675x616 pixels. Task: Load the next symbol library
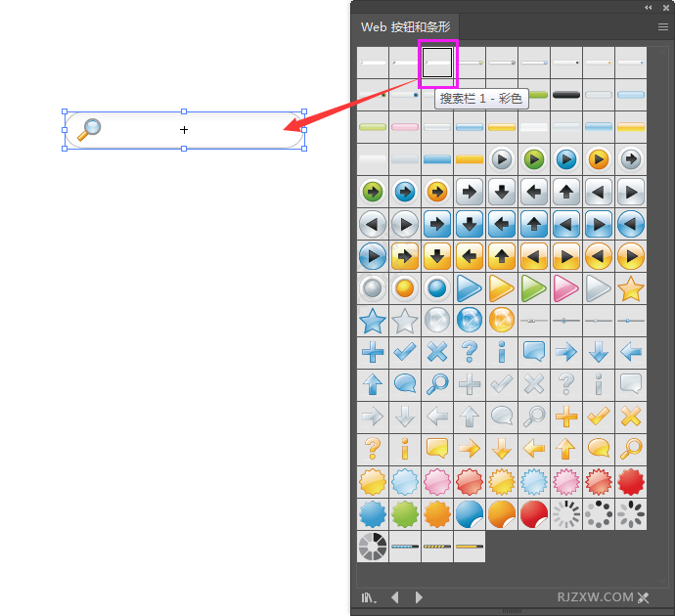(x=419, y=597)
